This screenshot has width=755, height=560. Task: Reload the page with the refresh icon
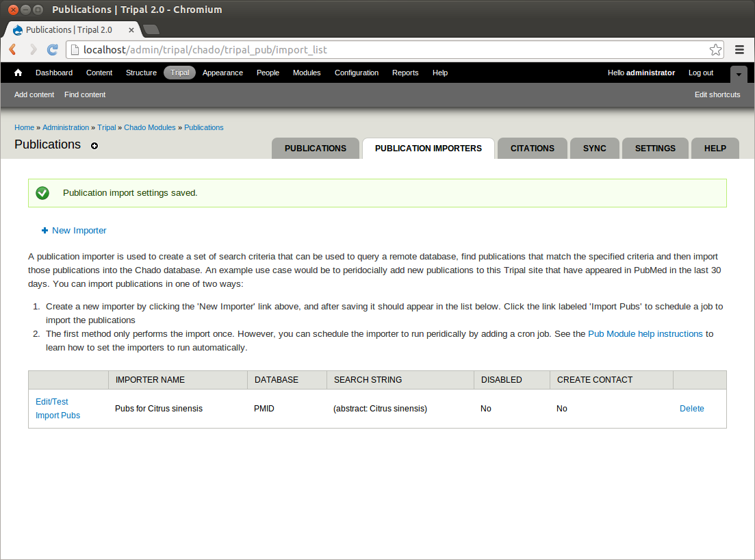click(x=52, y=49)
